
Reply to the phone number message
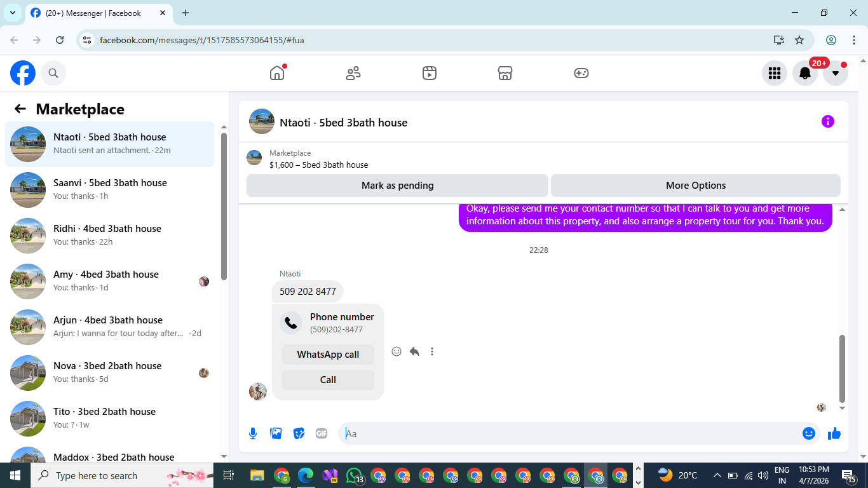pos(414,351)
